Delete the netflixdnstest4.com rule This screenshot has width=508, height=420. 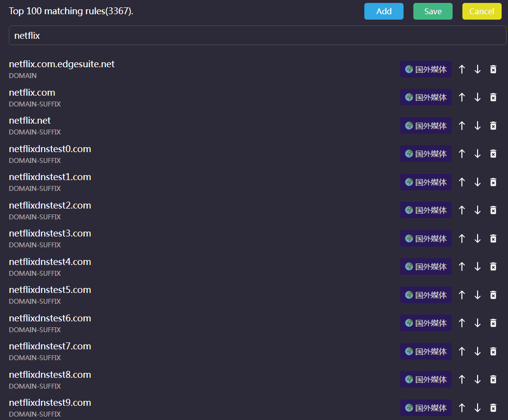[493, 266]
